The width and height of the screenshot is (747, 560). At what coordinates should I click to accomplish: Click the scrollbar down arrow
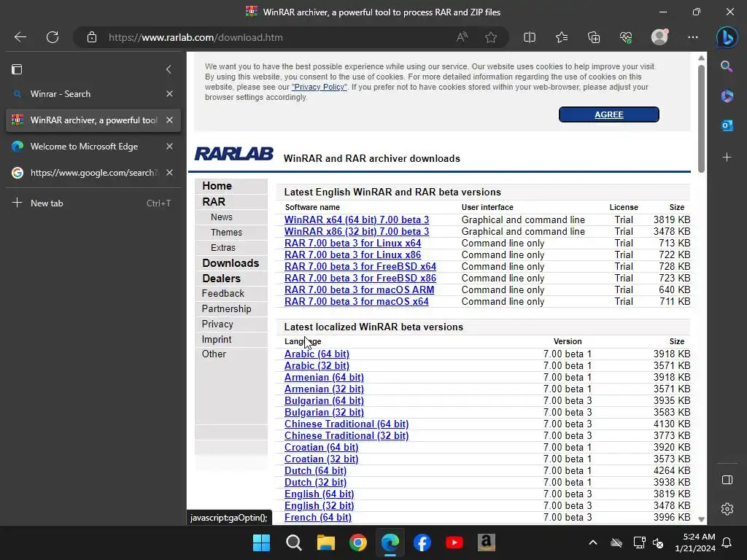701,519
